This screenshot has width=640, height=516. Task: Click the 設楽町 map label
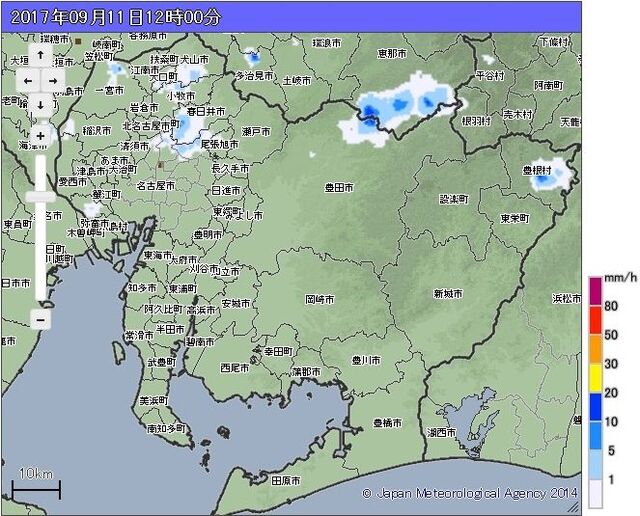454,199
